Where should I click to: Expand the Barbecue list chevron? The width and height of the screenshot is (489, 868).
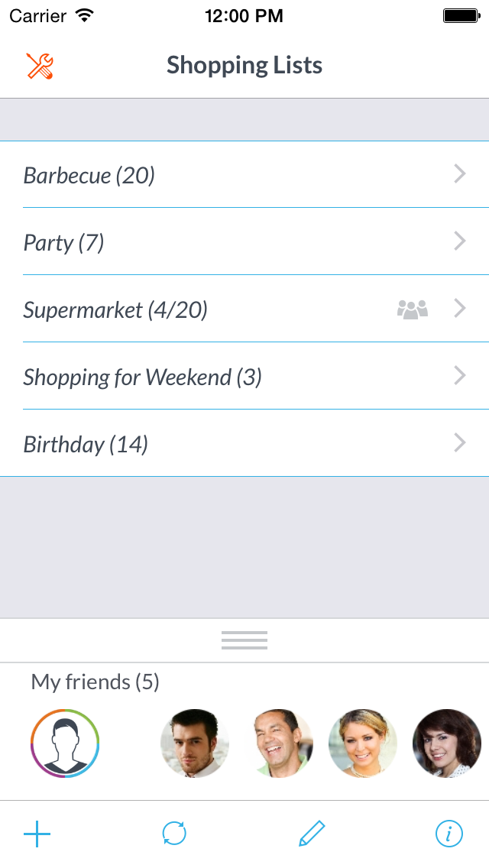point(460,174)
